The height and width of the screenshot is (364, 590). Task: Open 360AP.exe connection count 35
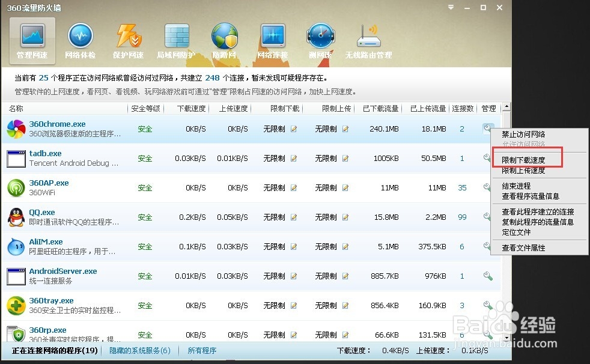[462, 187]
